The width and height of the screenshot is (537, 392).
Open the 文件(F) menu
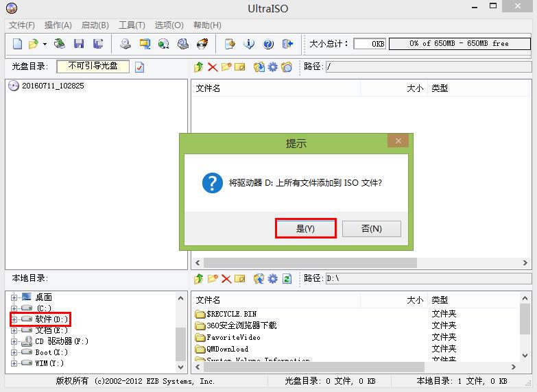click(x=22, y=25)
